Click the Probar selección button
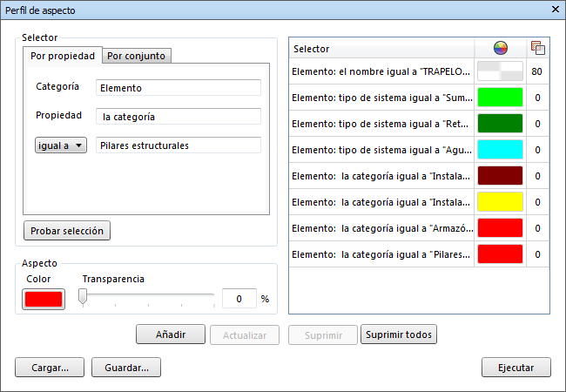This screenshot has width=566, height=392. pyautogui.click(x=67, y=231)
